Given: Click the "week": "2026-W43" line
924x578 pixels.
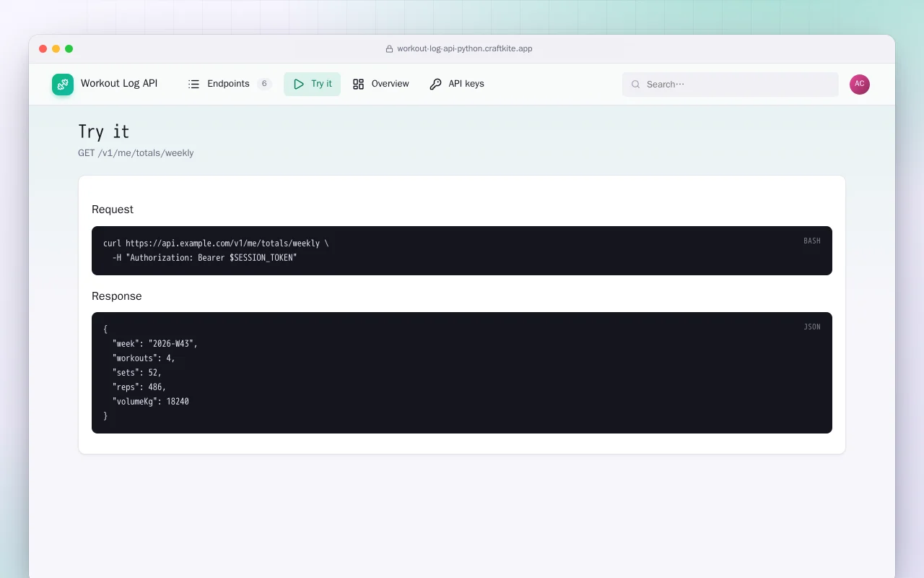Looking at the screenshot, I should [154, 344].
